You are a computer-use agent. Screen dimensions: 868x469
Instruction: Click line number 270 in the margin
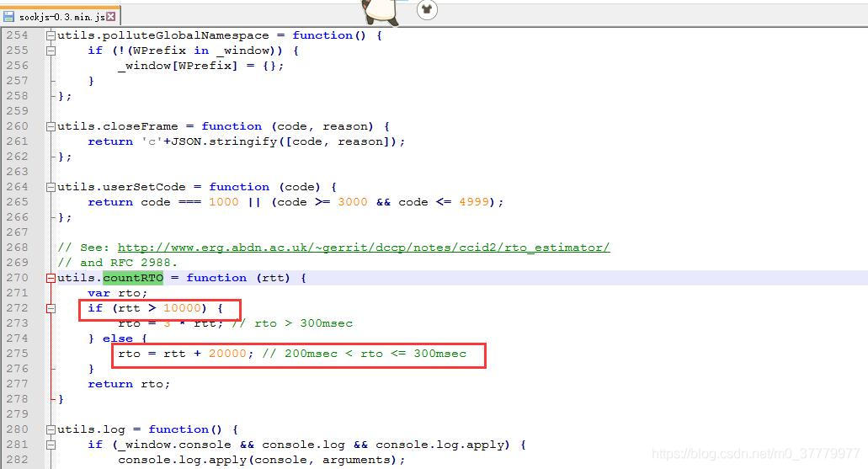(x=17, y=277)
